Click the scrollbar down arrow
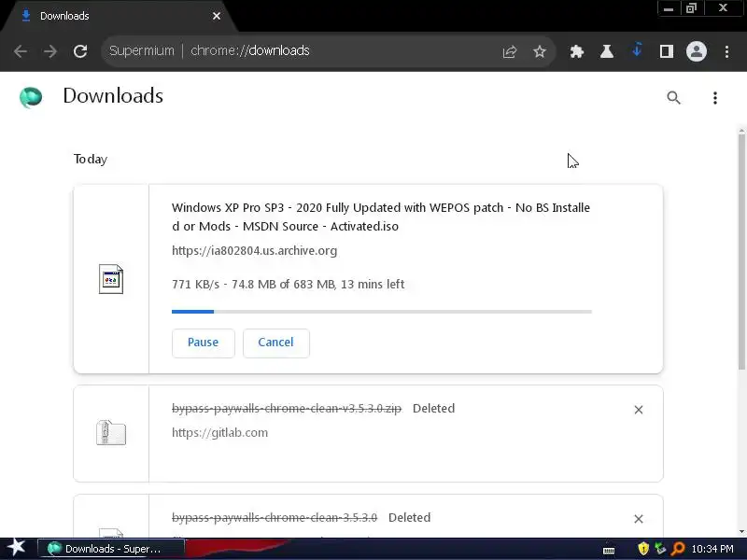747x560 pixels. pos(741,531)
